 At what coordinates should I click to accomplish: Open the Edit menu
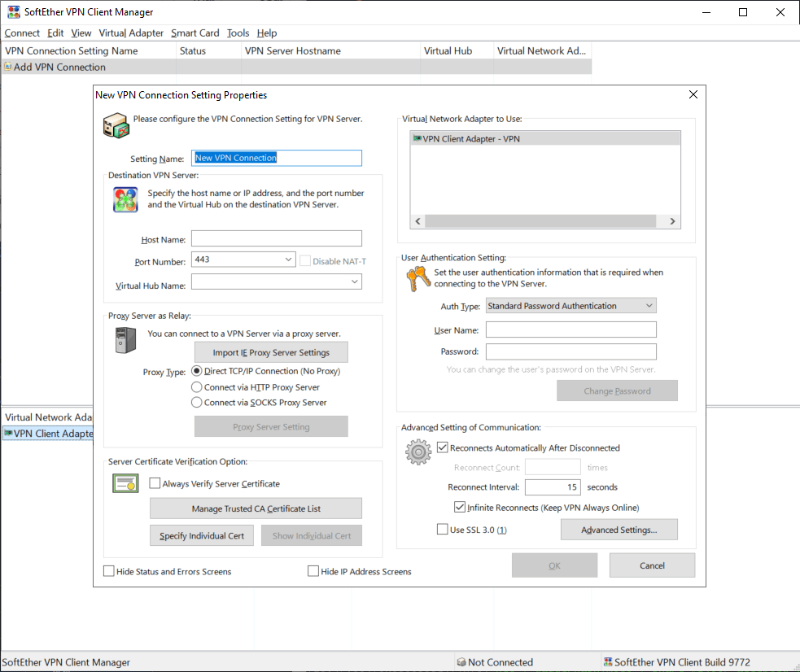(55, 33)
